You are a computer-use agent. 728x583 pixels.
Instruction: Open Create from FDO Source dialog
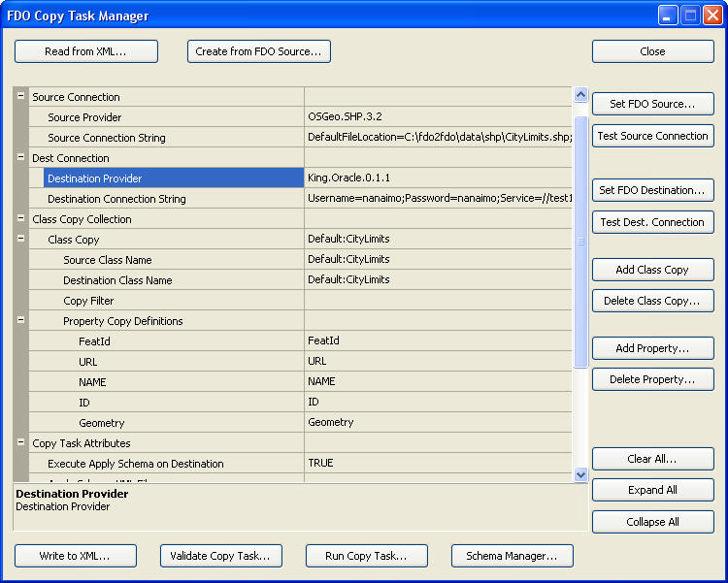point(258,51)
